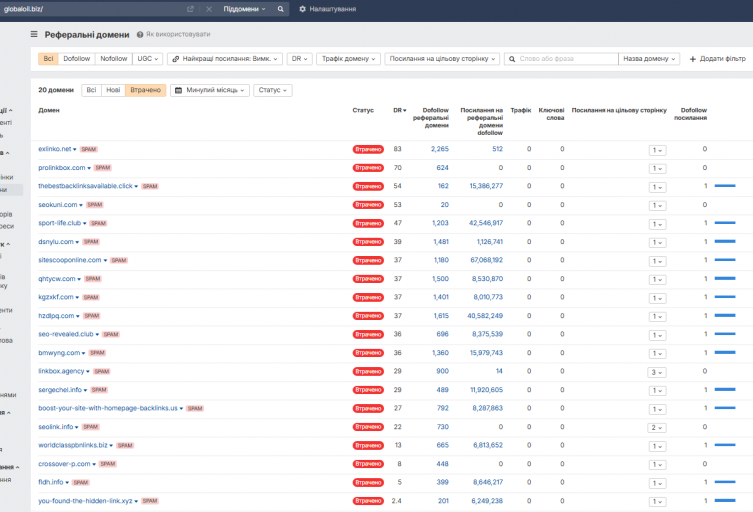Click the hamburger menu icon beside Реферальні домени

34,34
